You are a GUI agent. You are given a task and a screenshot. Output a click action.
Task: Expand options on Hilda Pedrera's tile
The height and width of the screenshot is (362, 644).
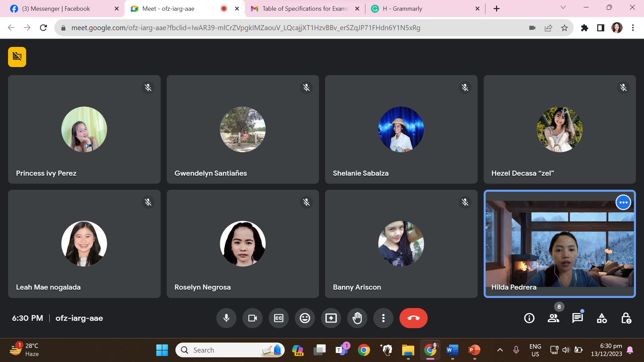pyautogui.click(x=623, y=202)
